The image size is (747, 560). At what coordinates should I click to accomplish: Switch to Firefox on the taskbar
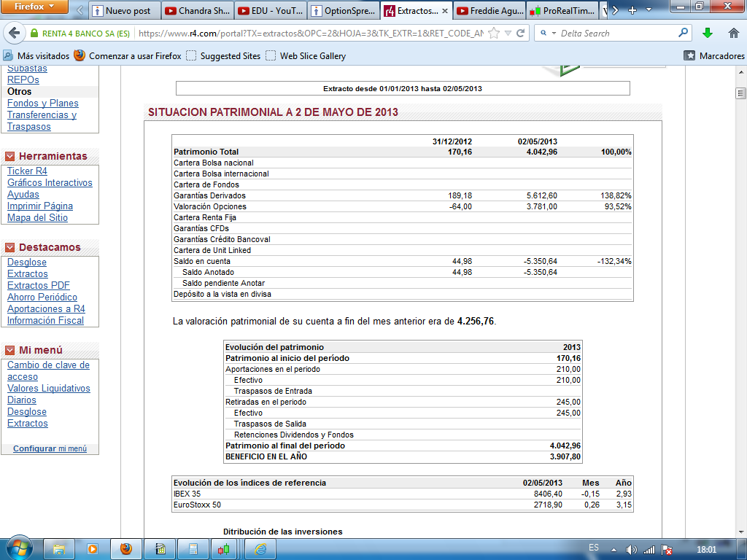pos(125,549)
